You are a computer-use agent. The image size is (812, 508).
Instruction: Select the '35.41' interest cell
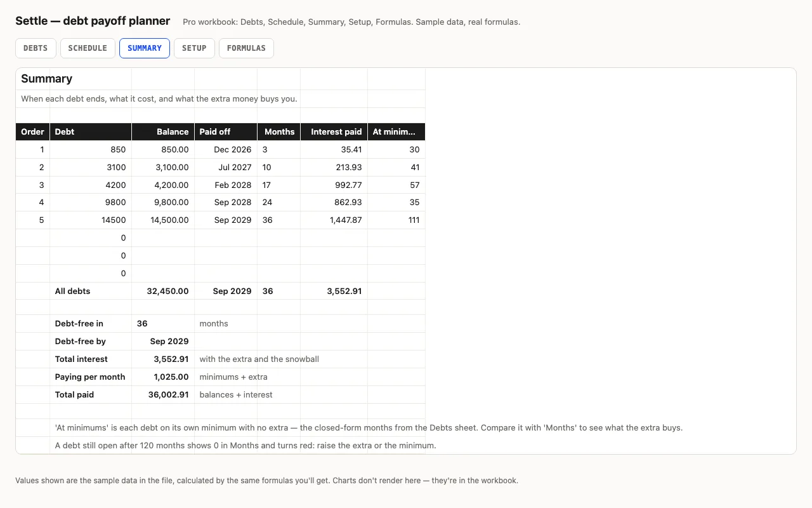click(334, 149)
